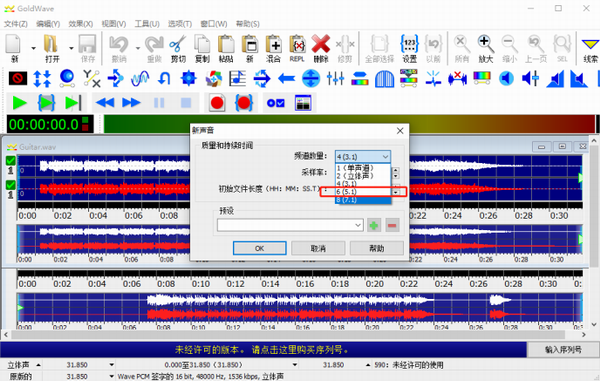Open the 频道数量 channel count combo box
The height and width of the screenshot is (381, 600).
pos(363,156)
